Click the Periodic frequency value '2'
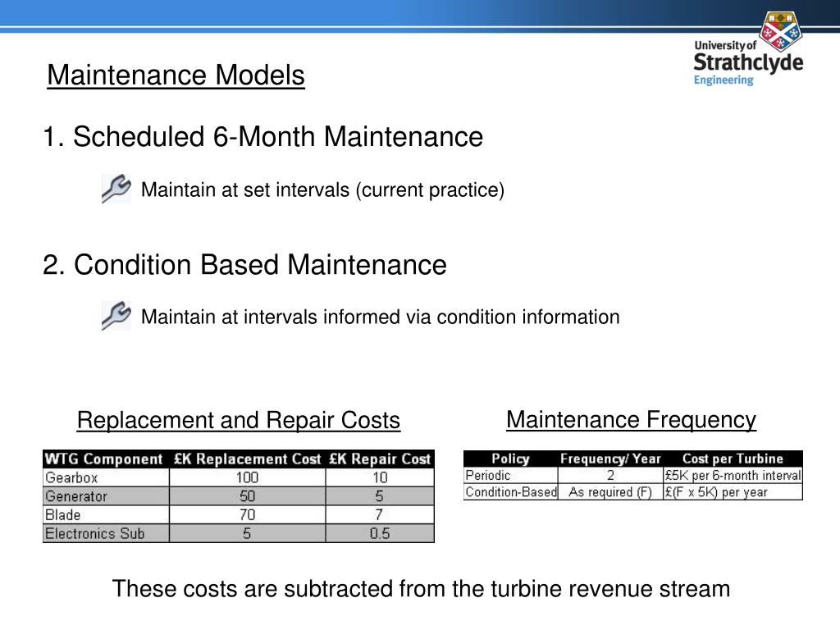Image resolution: width=840 pixels, height=630 pixels. coord(610,476)
